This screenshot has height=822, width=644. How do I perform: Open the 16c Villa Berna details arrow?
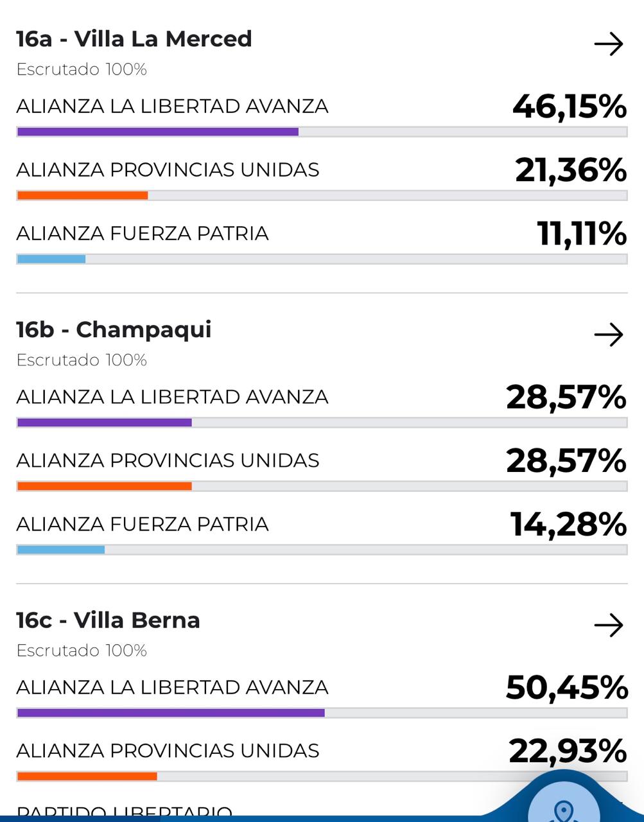pyautogui.click(x=608, y=625)
